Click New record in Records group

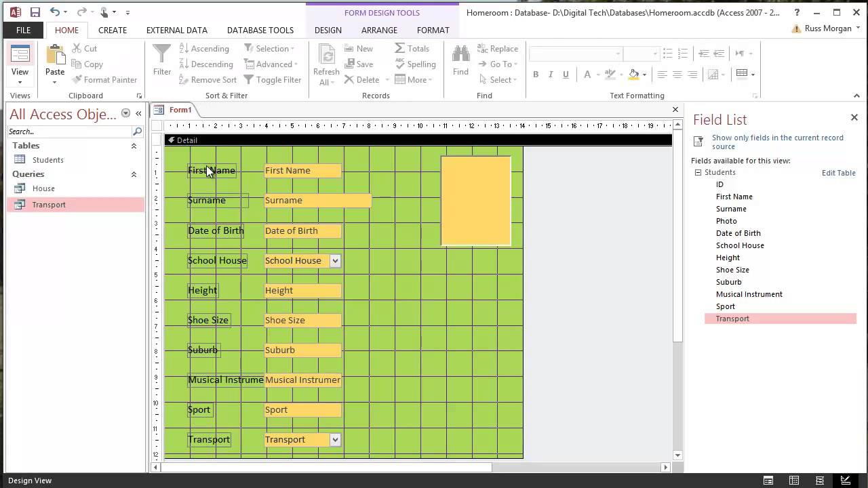[359, 49]
